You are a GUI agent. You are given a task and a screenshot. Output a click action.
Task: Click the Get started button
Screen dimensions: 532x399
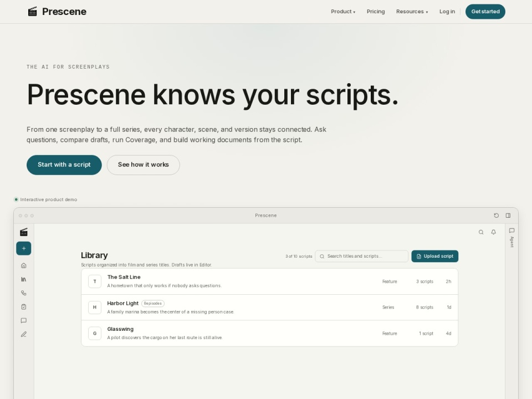click(485, 12)
